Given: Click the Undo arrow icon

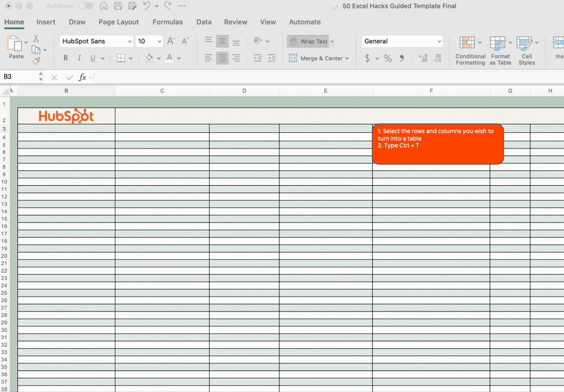Looking at the screenshot, I should pos(147,6).
